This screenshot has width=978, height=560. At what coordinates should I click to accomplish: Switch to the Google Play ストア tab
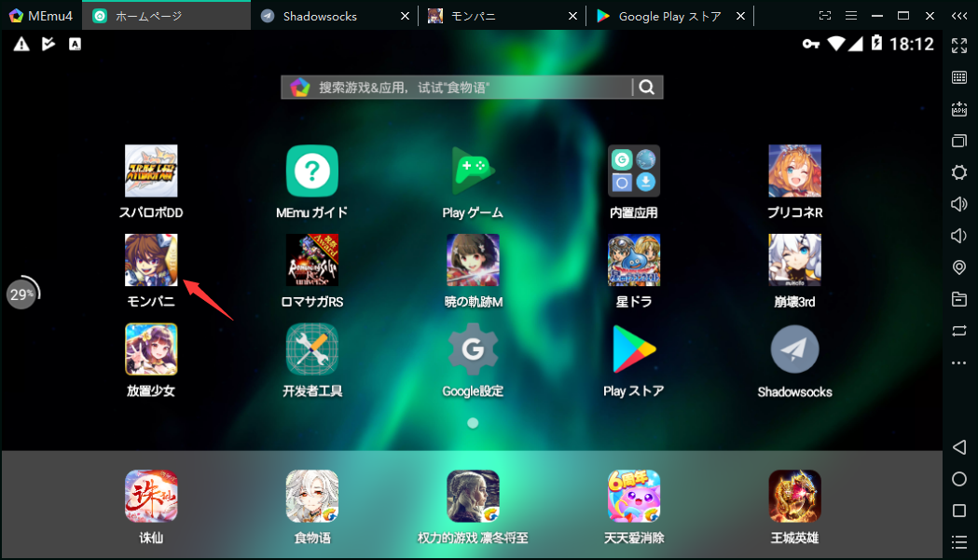pos(667,15)
